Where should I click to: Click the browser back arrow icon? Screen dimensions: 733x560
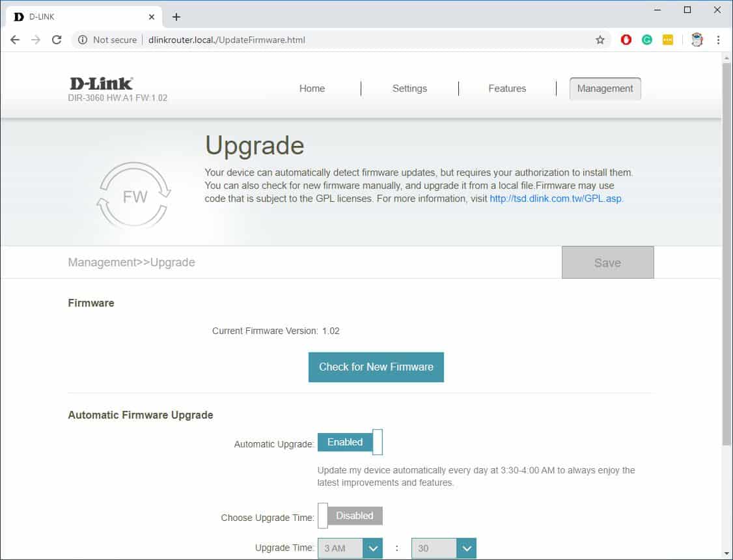click(15, 40)
